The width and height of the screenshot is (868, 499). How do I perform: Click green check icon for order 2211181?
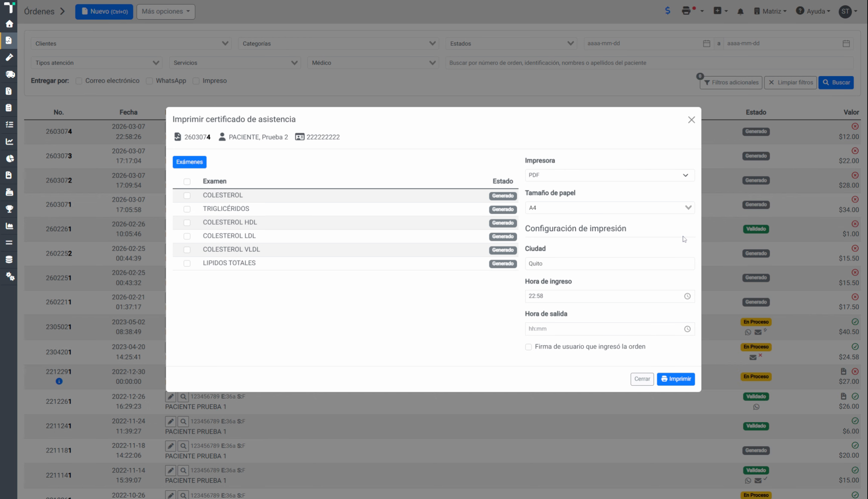[855, 445]
